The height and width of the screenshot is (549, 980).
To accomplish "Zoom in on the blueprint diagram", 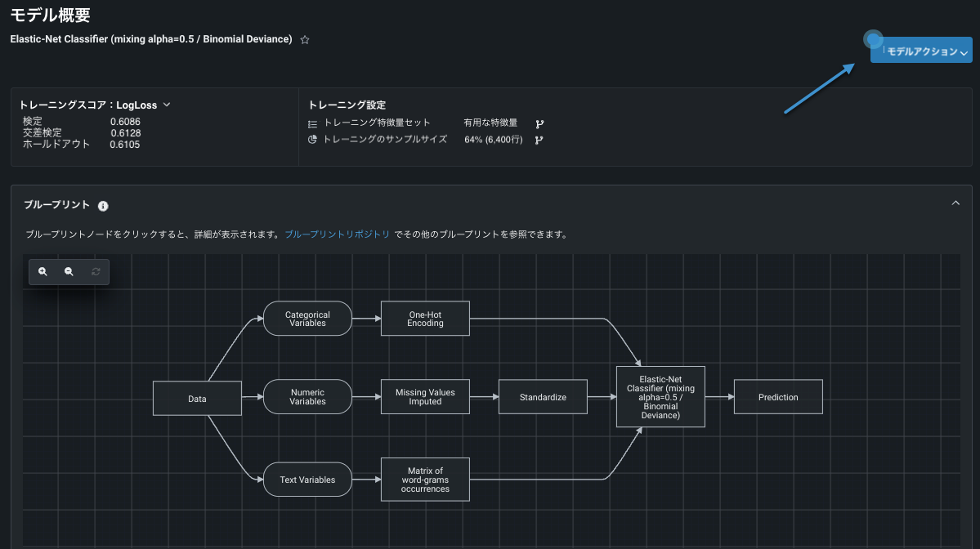I will click(x=43, y=271).
